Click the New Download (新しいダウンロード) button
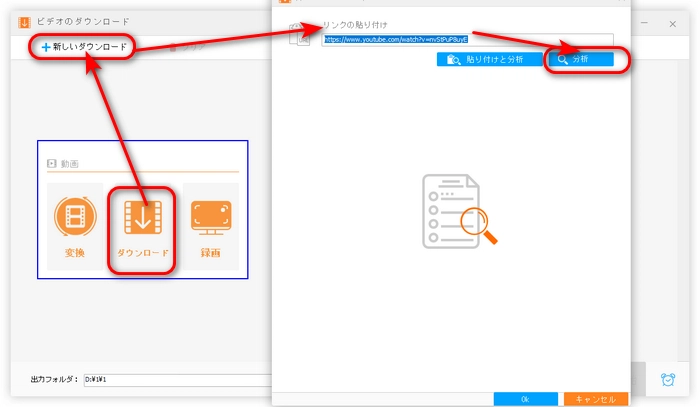The height and width of the screenshot is (407, 700). coord(83,47)
